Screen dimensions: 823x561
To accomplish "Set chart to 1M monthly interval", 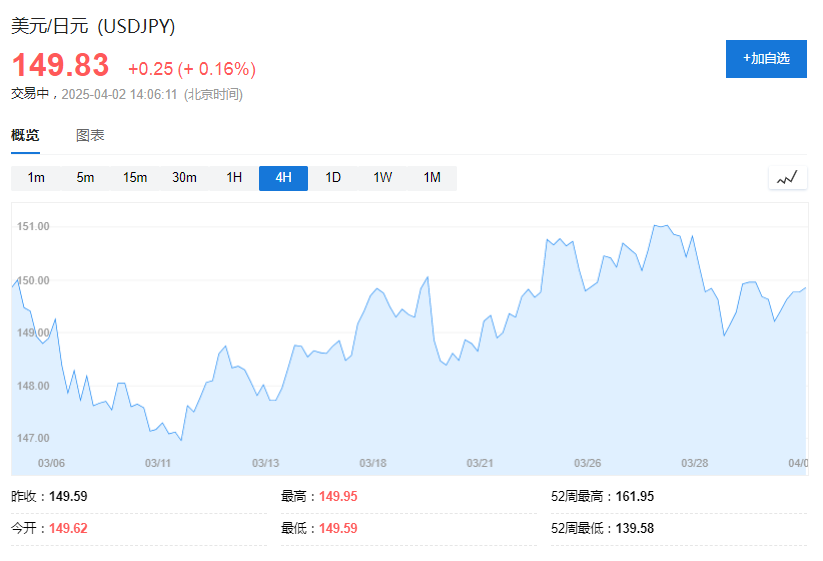I will 432,178.
